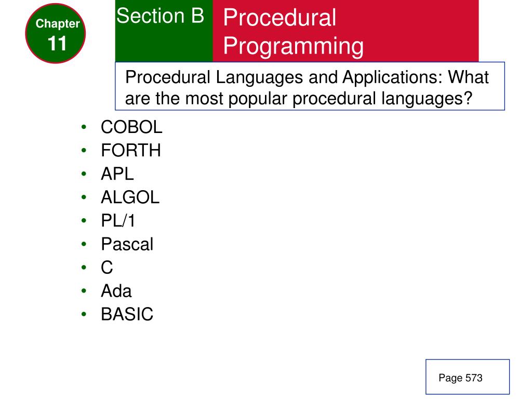Screen dimensions: 532x399
Task: Click the APL bullet item
Action: [x=117, y=174]
